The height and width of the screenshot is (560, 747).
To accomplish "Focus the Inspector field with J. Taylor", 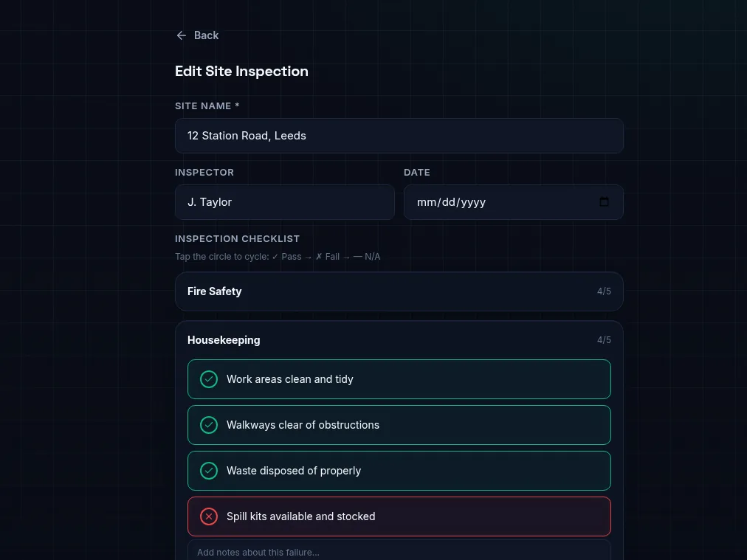I will pos(285,202).
